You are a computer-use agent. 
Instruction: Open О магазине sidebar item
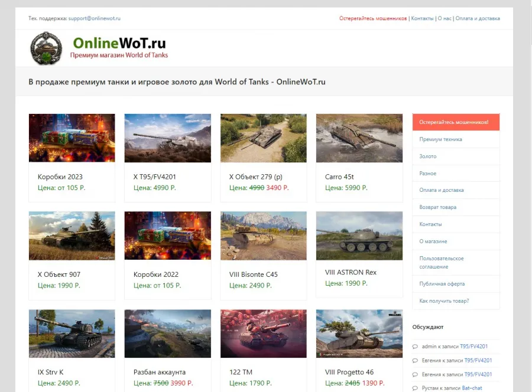[x=456, y=241]
